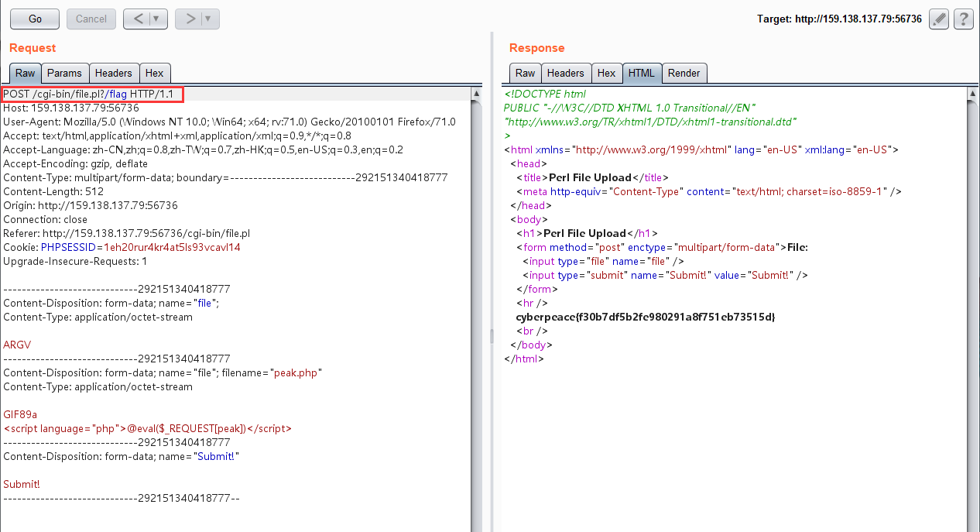This screenshot has height=532, width=980.
Task: Click the meta http-equiv Content-Type line
Action: (x=709, y=192)
